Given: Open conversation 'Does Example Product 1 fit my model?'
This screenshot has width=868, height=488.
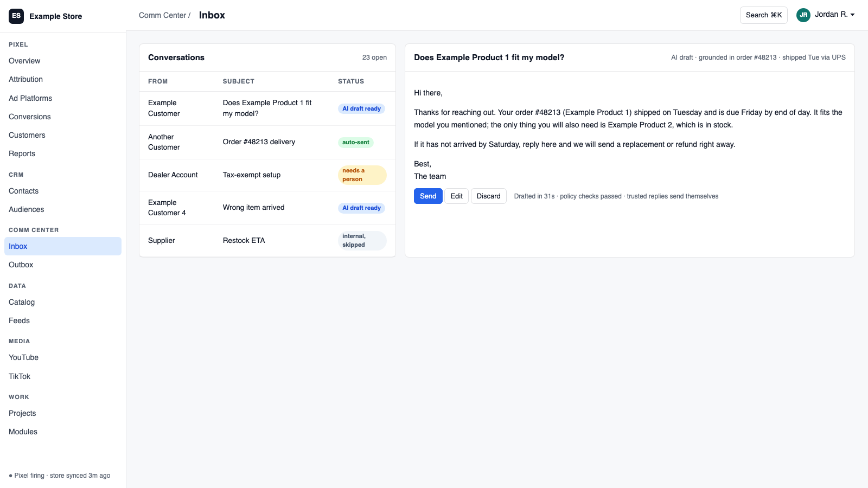Looking at the screenshot, I should coord(267,108).
